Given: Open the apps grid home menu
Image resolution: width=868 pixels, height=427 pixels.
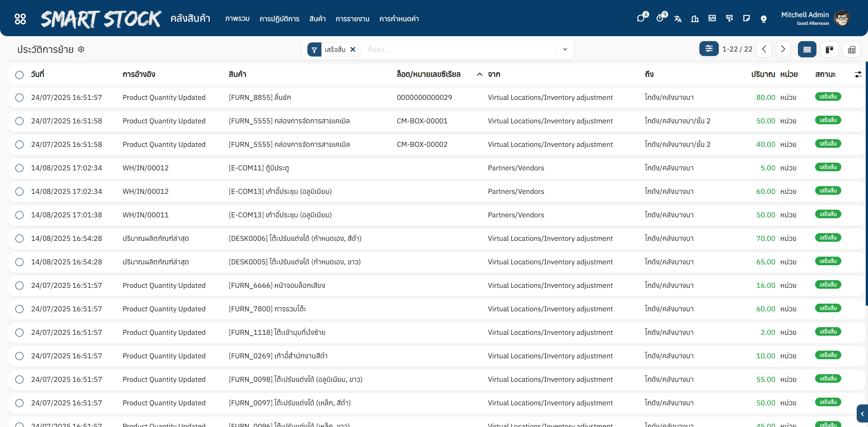Looking at the screenshot, I should [20, 19].
